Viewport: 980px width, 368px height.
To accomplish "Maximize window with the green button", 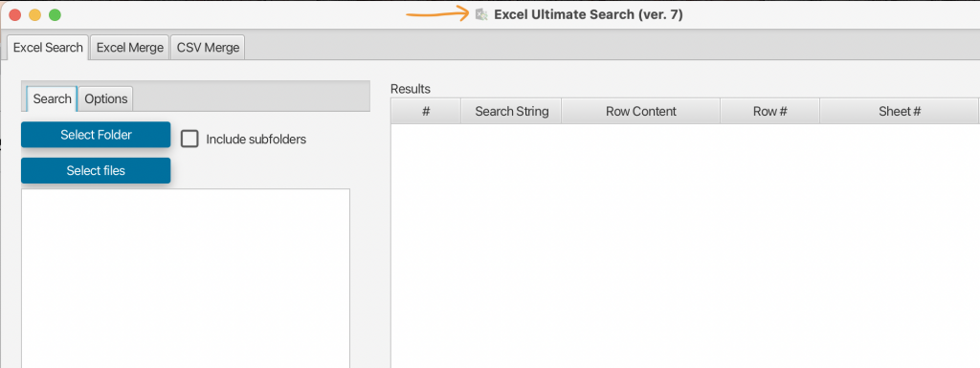I will click(55, 15).
